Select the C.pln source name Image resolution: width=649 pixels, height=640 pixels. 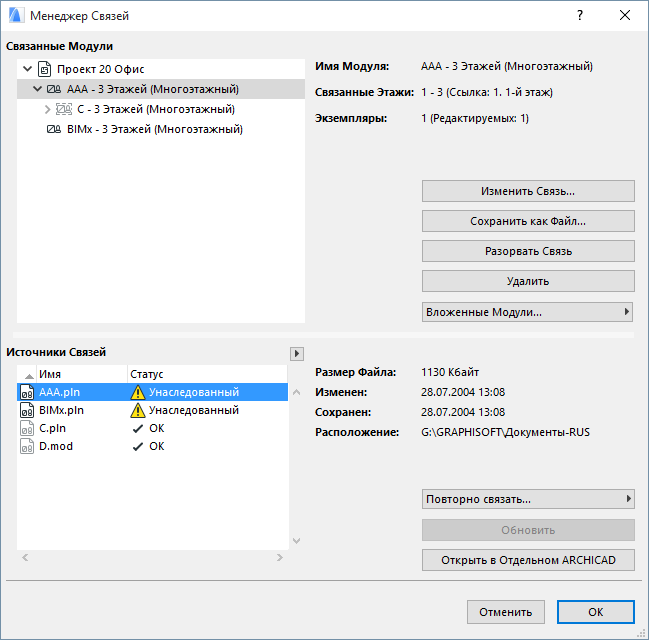[52, 428]
